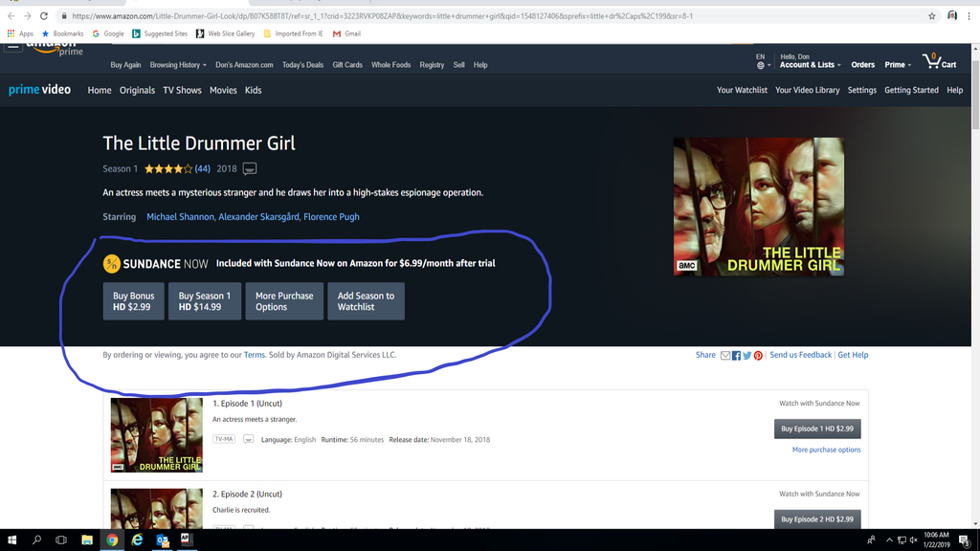
Task: Bookmark this page with the star icon
Action: [932, 16]
